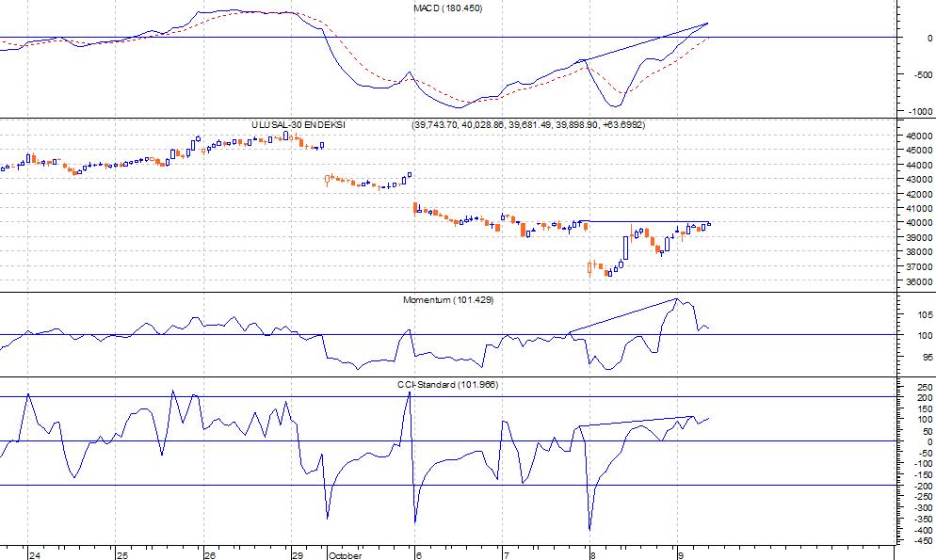Select the -1000 label on MACD axis

912,111
